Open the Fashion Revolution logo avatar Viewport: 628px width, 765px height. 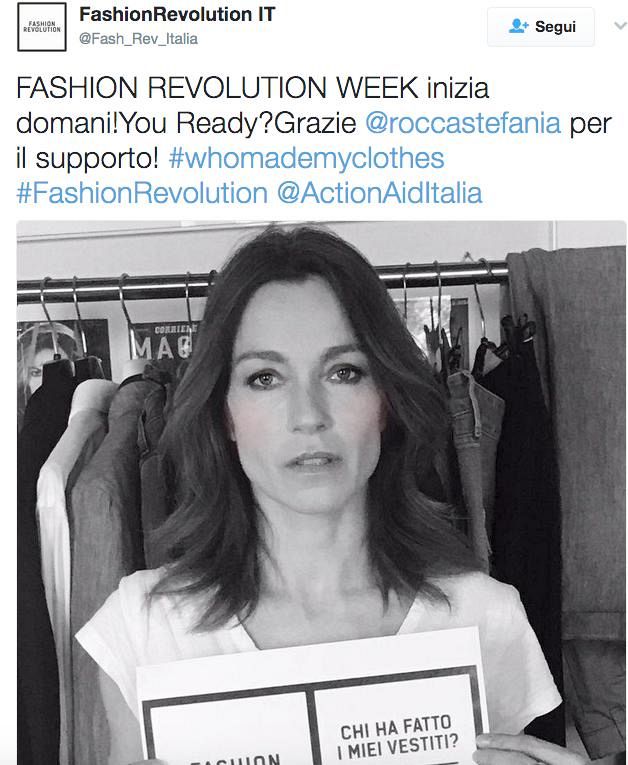(42, 27)
